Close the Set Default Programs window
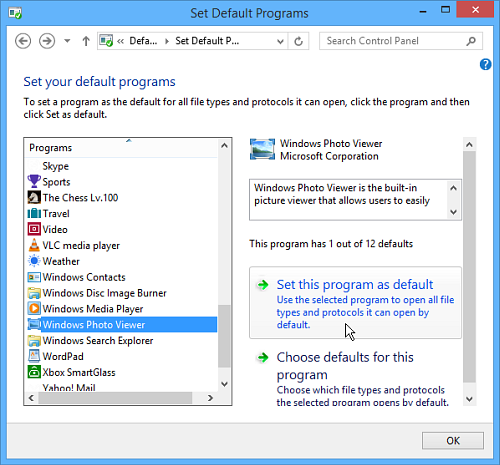The height and width of the screenshot is (465, 500). [475, 10]
